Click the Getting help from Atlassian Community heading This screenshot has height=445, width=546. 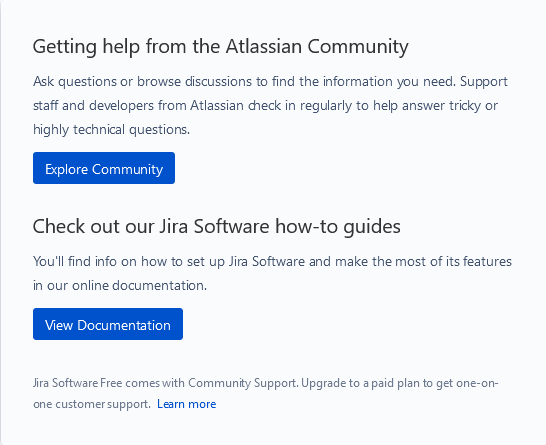(x=220, y=47)
